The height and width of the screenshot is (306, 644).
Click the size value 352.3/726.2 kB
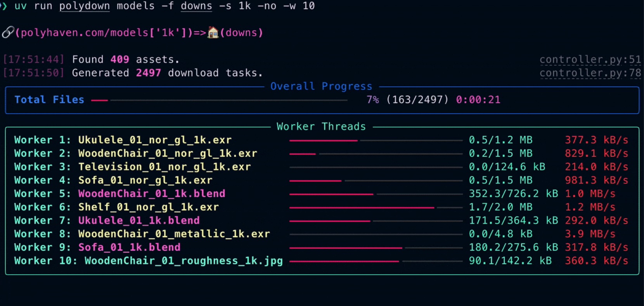pos(513,194)
